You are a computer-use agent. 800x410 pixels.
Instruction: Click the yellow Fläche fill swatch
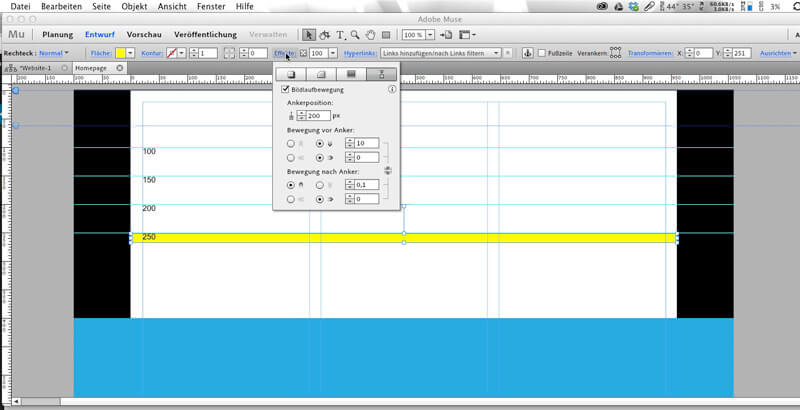120,53
